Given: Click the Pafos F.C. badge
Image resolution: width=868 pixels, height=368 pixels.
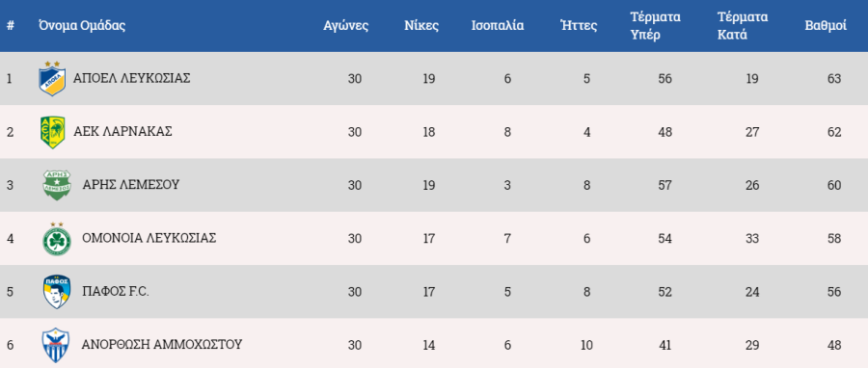Looking at the screenshot, I should tap(57, 292).
